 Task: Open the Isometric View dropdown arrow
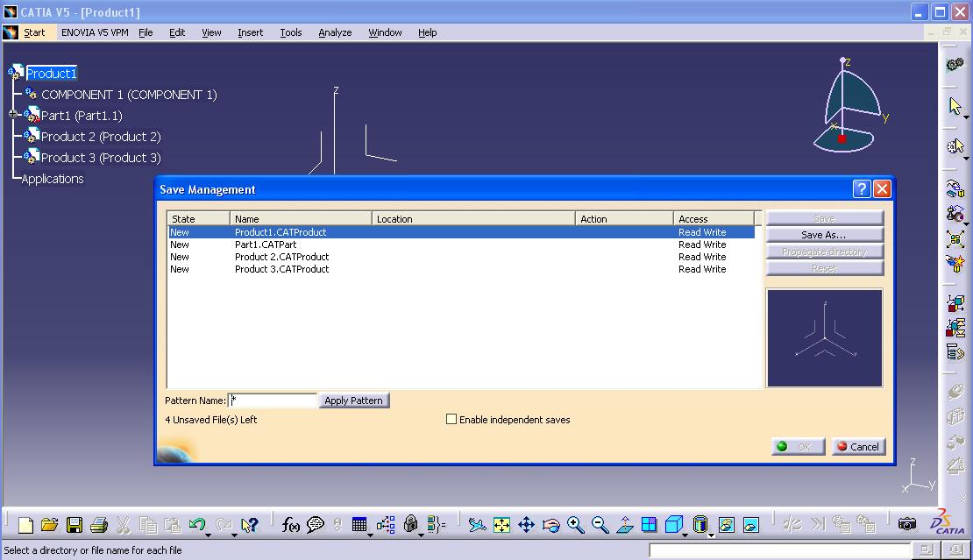pyautogui.click(x=685, y=534)
